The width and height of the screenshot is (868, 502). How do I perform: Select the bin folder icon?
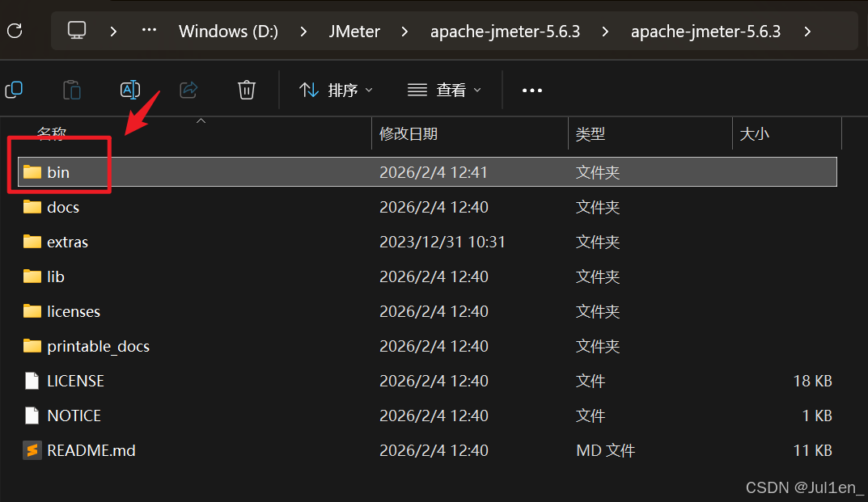click(x=32, y=172)
